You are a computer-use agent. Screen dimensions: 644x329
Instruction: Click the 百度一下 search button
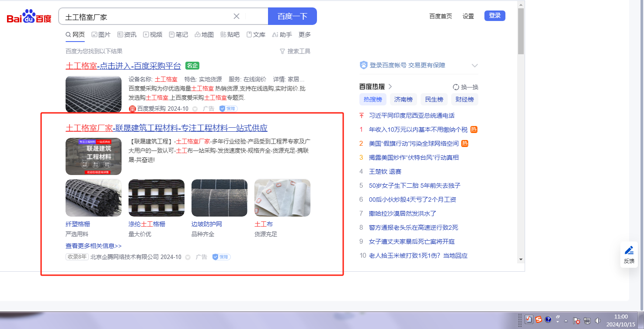tap(292, 16)
